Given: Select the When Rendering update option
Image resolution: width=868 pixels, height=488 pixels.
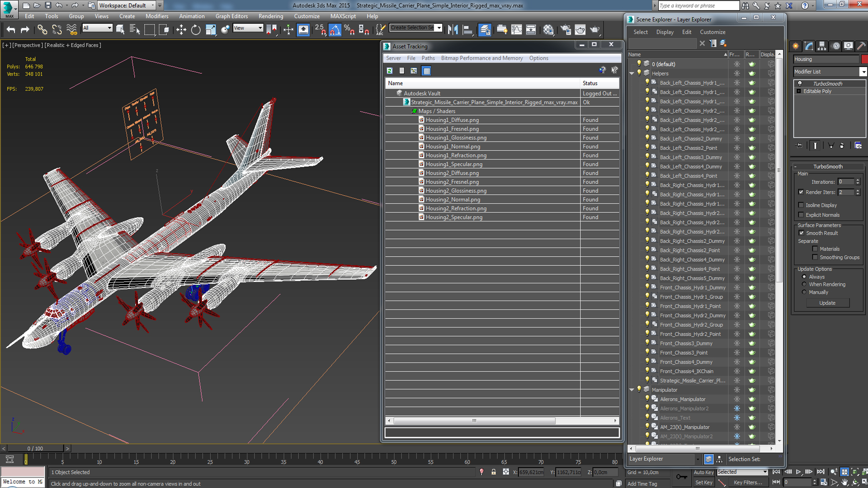Looking at the screenshot, I should coord(804,285).
